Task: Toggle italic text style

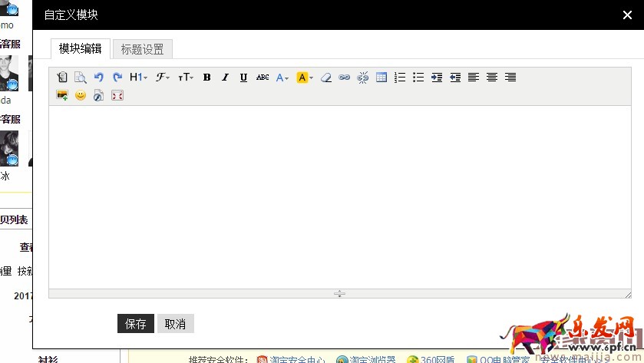Action: [x=225, y=78]
